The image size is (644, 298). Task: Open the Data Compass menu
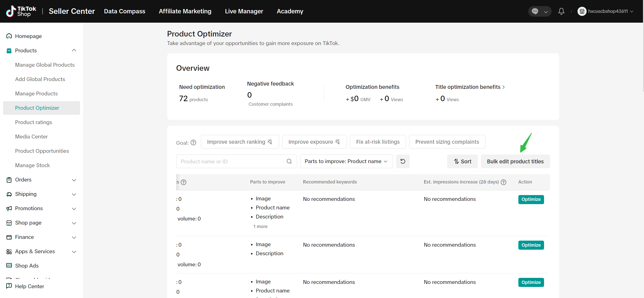tap(125, 11)
